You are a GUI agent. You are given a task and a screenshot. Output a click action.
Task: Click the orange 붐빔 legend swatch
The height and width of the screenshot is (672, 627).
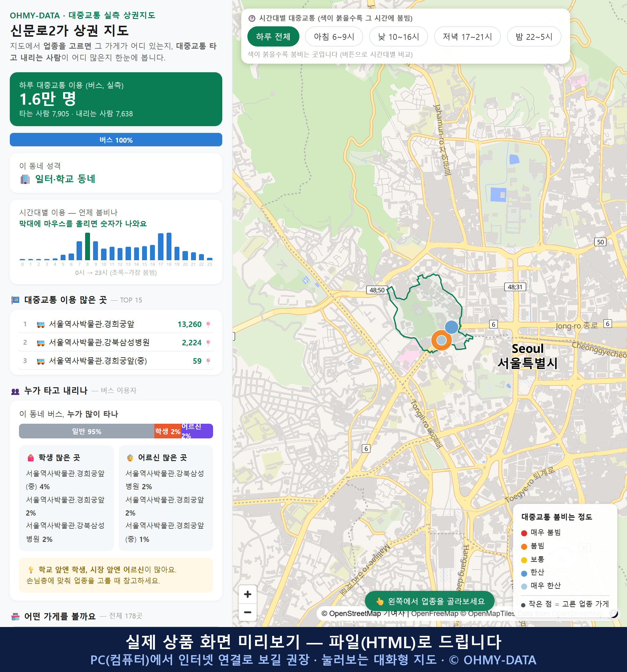pyautogui.click(x=524, y=546)
